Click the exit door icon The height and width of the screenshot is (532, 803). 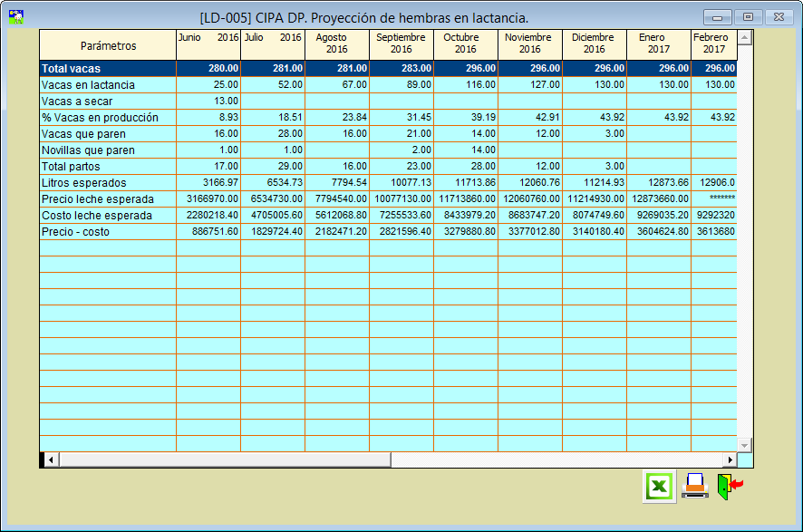(729, 486)
